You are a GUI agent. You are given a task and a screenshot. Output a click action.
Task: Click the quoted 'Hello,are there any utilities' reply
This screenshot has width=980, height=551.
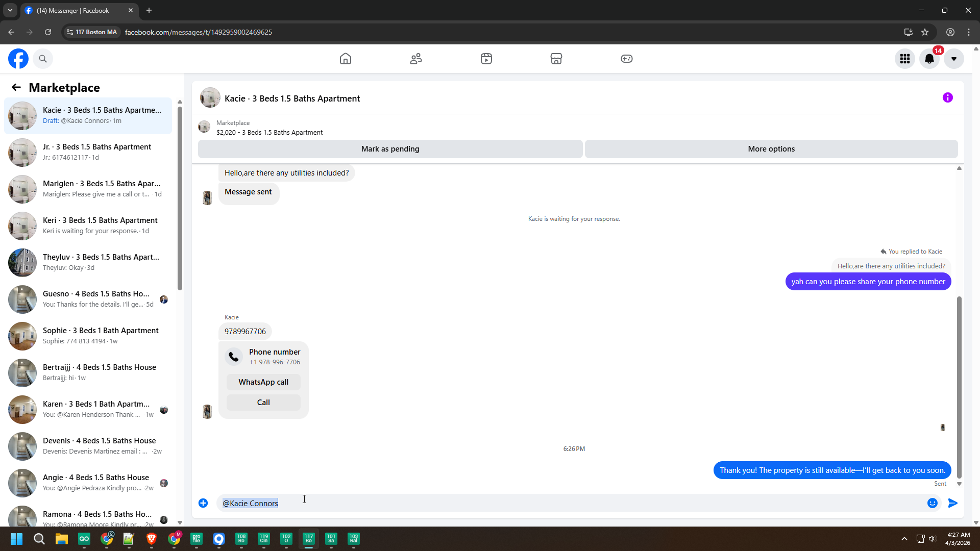891,266
